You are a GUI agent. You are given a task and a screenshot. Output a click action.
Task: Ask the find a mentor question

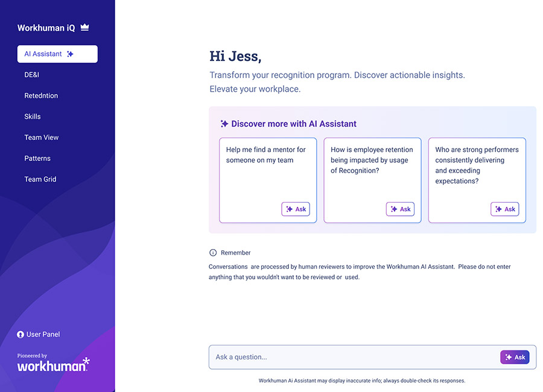(x=296, y=209)
